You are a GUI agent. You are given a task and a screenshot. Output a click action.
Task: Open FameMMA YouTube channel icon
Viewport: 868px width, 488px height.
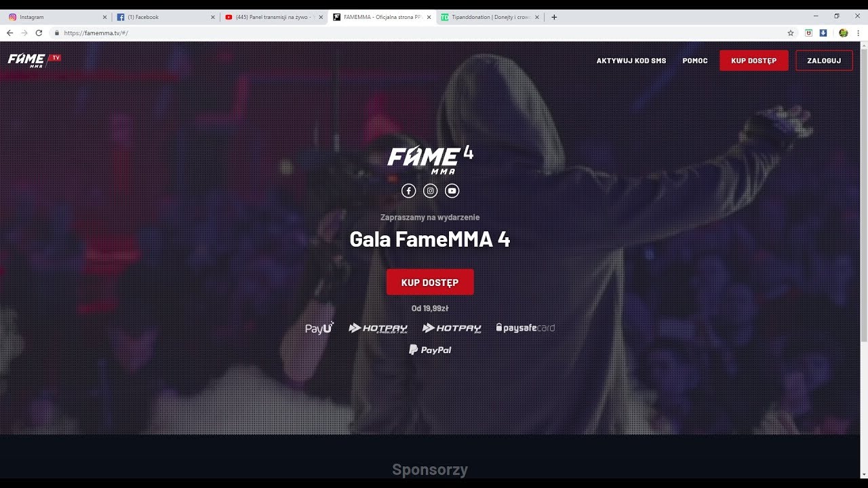click(x=452, y=191)
